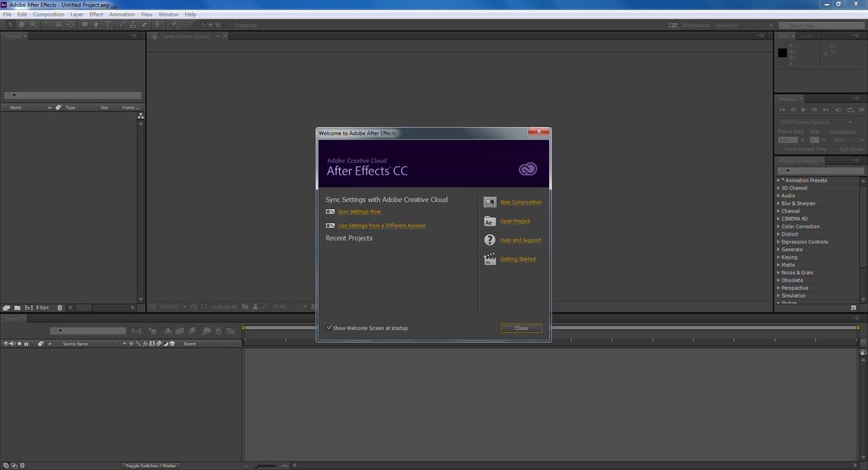Screen dimensions: 868x470
Task: Click New Composition filmstrip icon in welcome dialog
Action: click(x=490, y=202)
